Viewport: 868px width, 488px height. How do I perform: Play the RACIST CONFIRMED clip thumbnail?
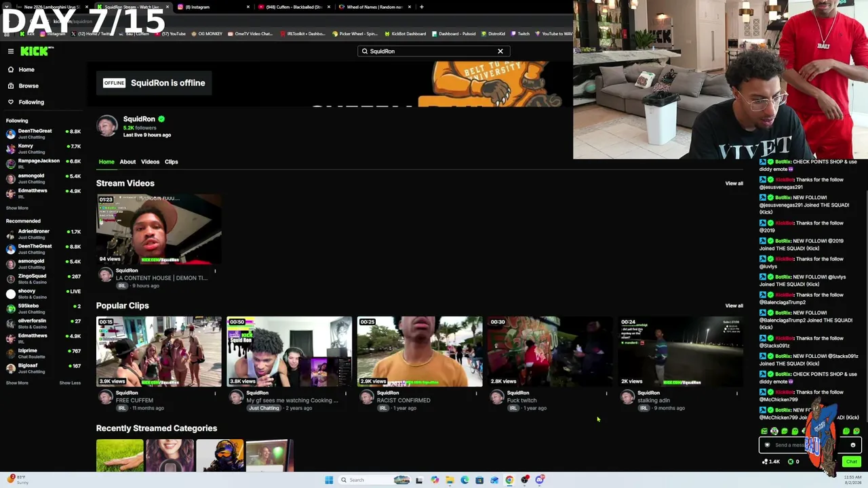(x=420, y=351)
